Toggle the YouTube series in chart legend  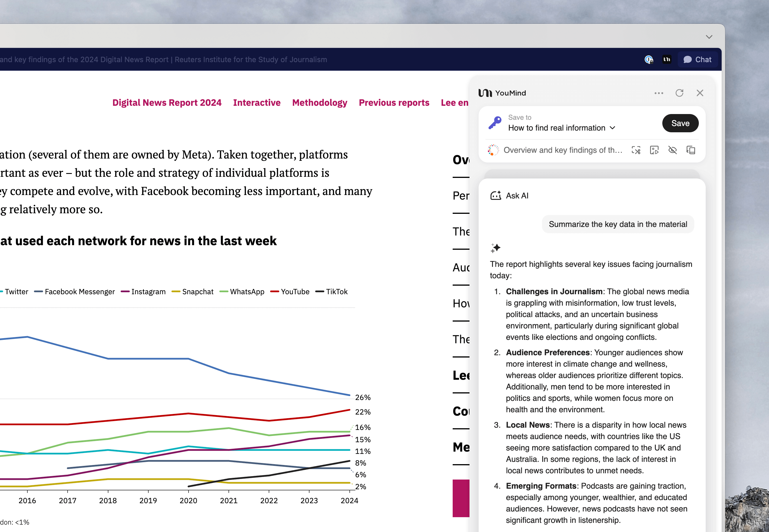[x=290, y=292]
